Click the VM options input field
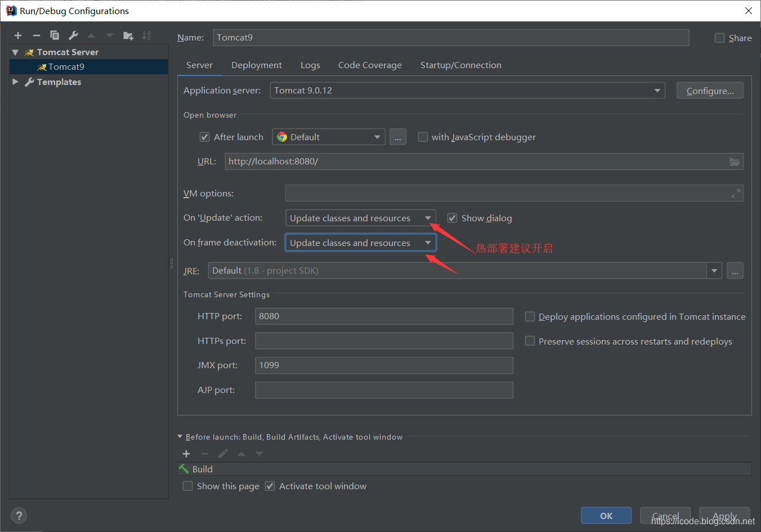This screenshot has height=532, width=761. [514, 194]
